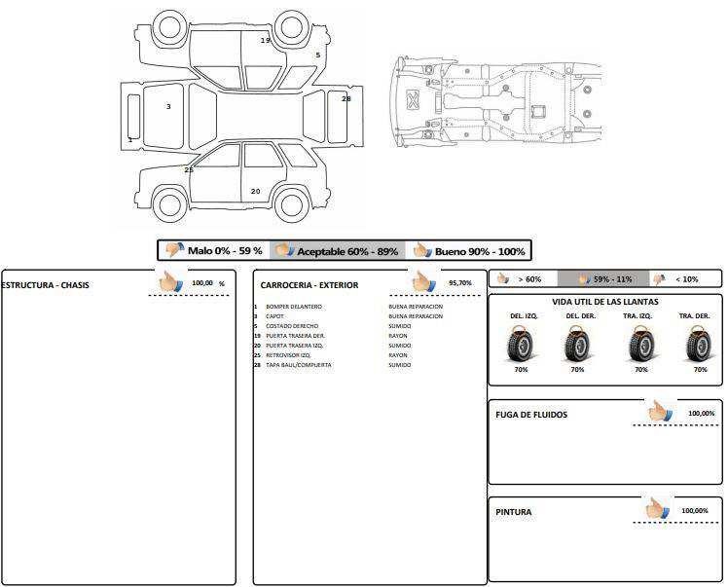Click damage marker 5 on car diagram
This screenshot has width=728, height=587.
[x=318, y=55]
